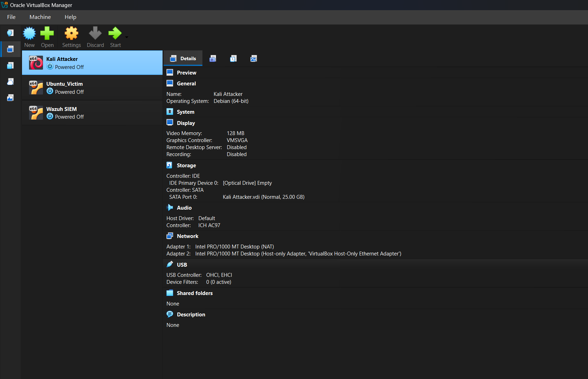Click the 'VMSVGA' graphics controller value

pyautogui.click(x=237, y=140)
